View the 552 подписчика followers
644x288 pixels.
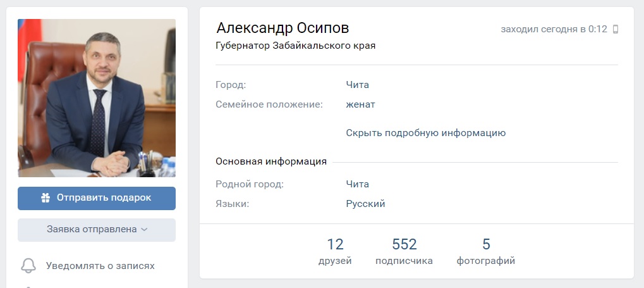tap(404, 251)
